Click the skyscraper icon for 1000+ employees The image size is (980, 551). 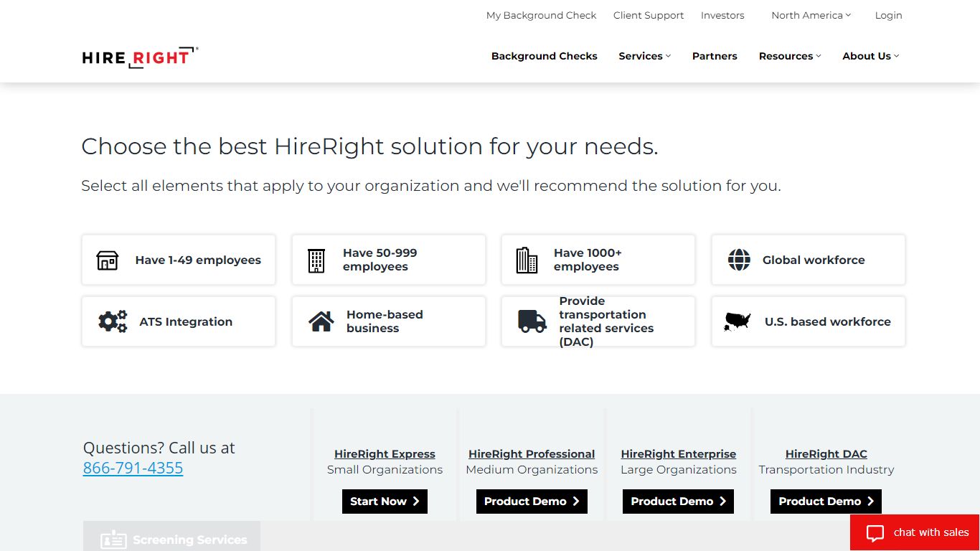[527, 260]
